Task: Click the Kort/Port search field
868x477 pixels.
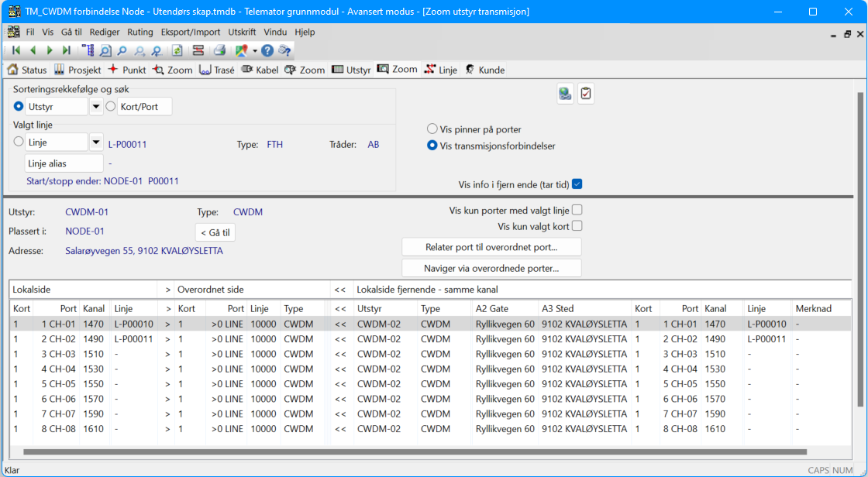Action: click(x=144, y=106)
